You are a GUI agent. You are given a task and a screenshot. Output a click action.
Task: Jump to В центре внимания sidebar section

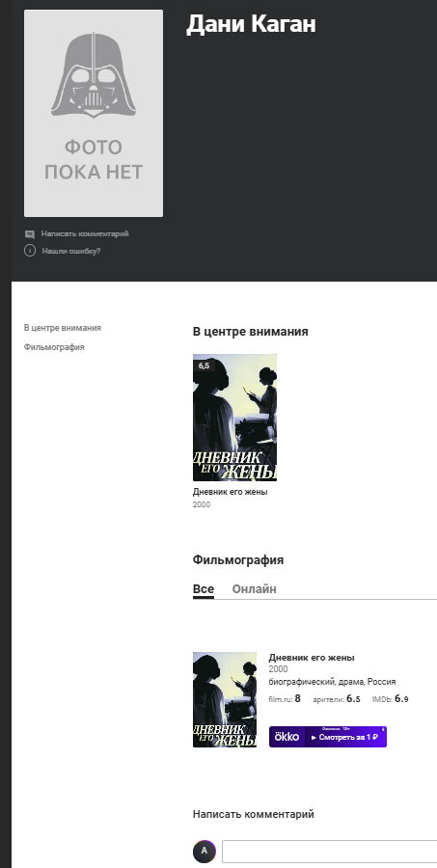pos(63,328)
